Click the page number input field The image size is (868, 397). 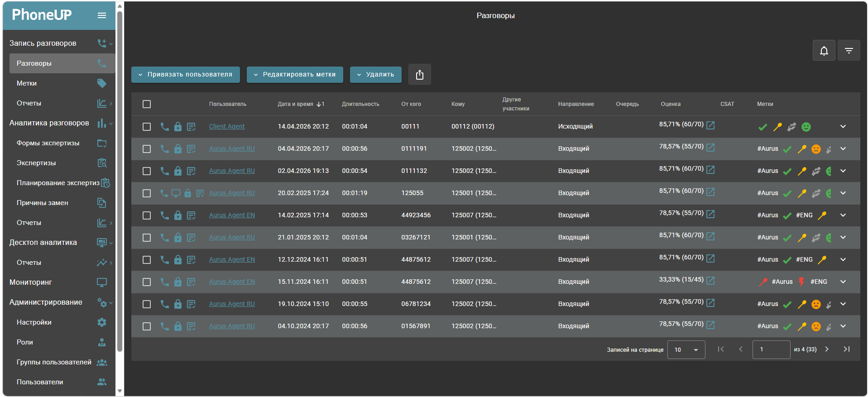(771, 349)
